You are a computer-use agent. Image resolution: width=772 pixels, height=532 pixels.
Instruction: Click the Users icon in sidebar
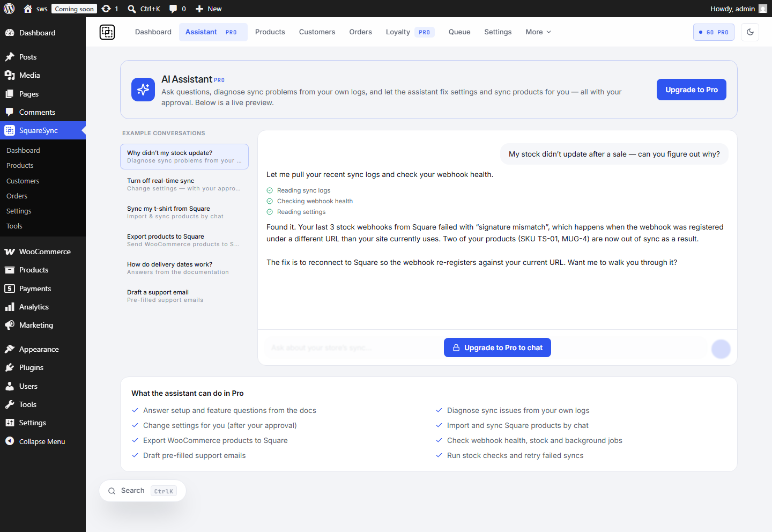(x=10, y=386)
